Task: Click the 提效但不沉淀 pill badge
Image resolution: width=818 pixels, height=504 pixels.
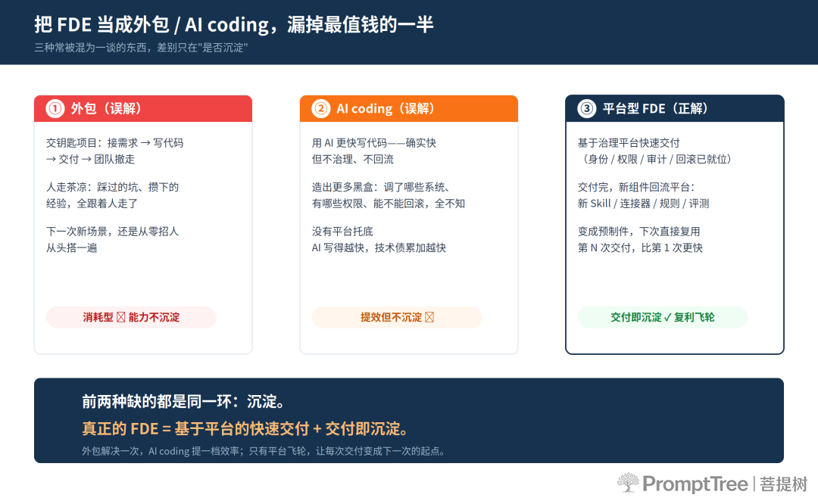Action: tap(397, 317)
